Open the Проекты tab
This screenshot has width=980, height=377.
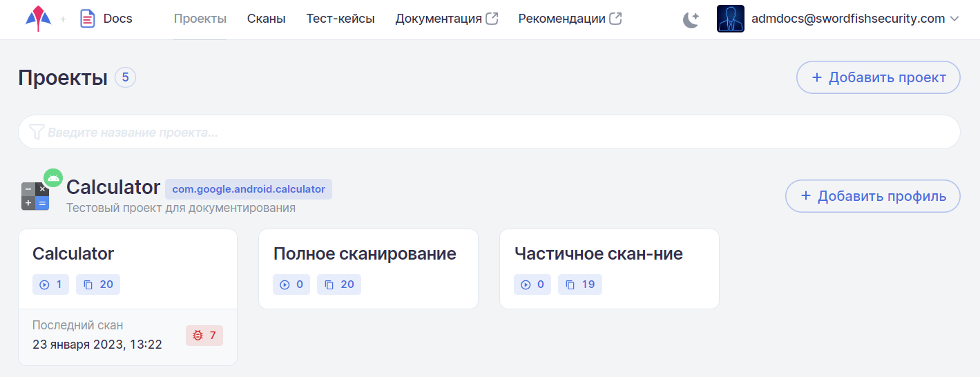coord(200,19)
